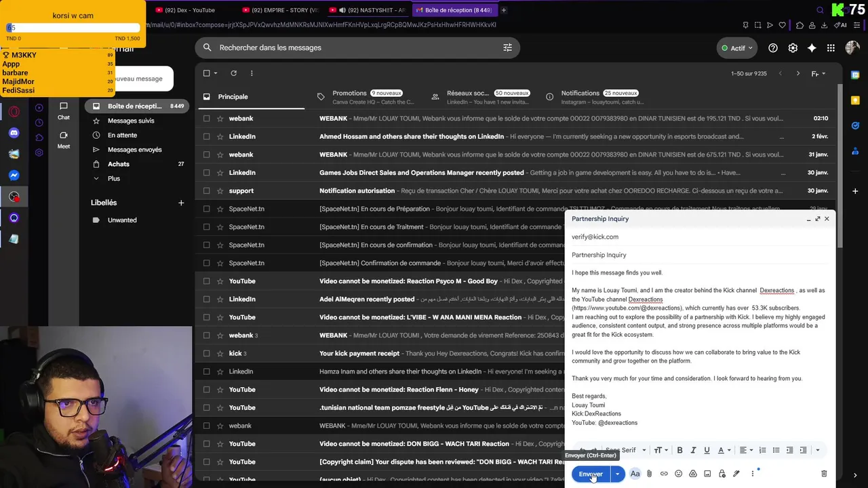
Task: Expand the Plus folders list
Action: (x=114, y=178)
